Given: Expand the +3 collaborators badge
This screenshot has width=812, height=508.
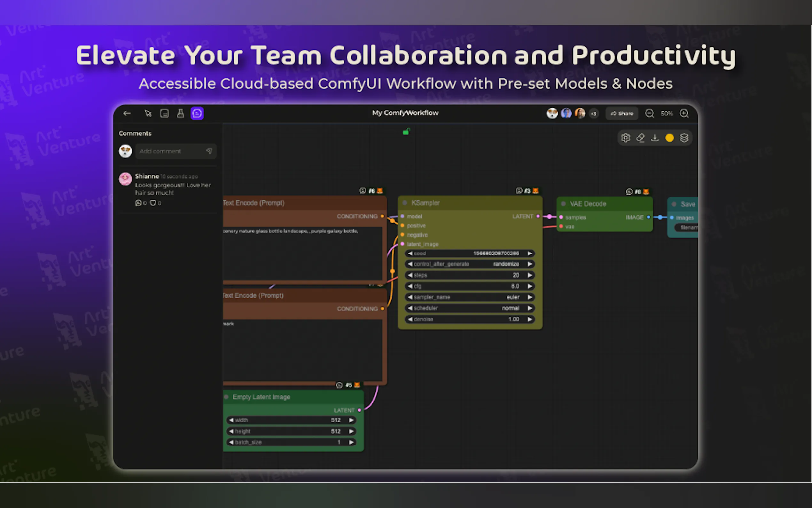Looking at the screenshot, I should pyautogui.click(x=593, y=114).
